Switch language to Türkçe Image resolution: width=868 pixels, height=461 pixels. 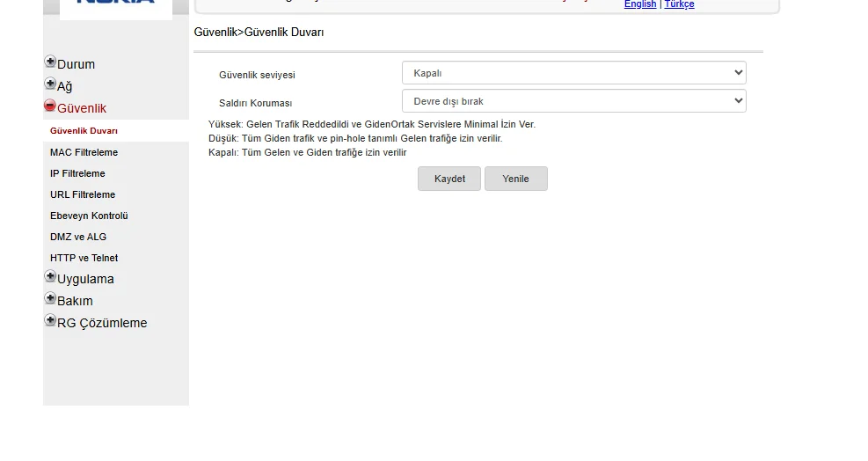(x=679, y=4)
